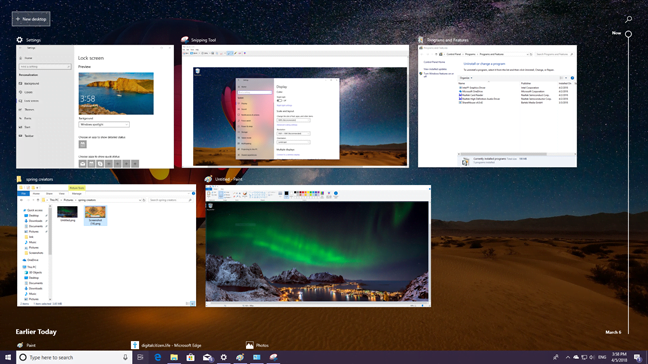Open the timeline search magnifier icon
648x364 pixels.
click(x=628, y=19)
